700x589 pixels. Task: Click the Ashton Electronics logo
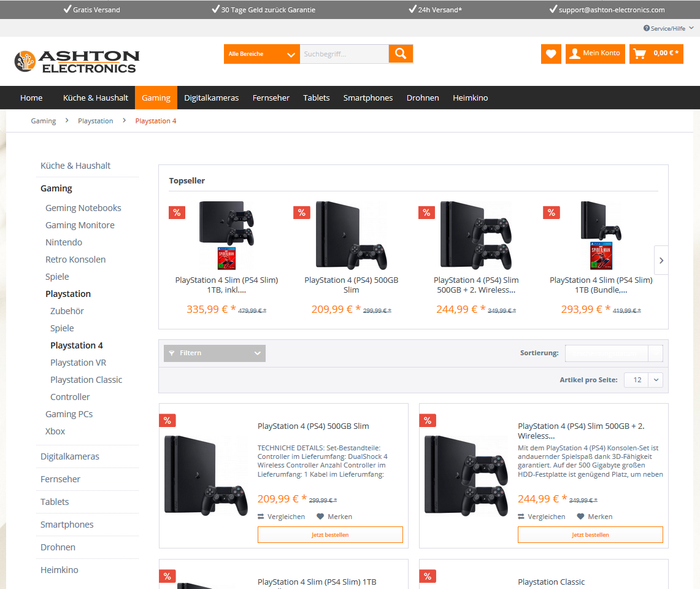(x=77, y=61)
